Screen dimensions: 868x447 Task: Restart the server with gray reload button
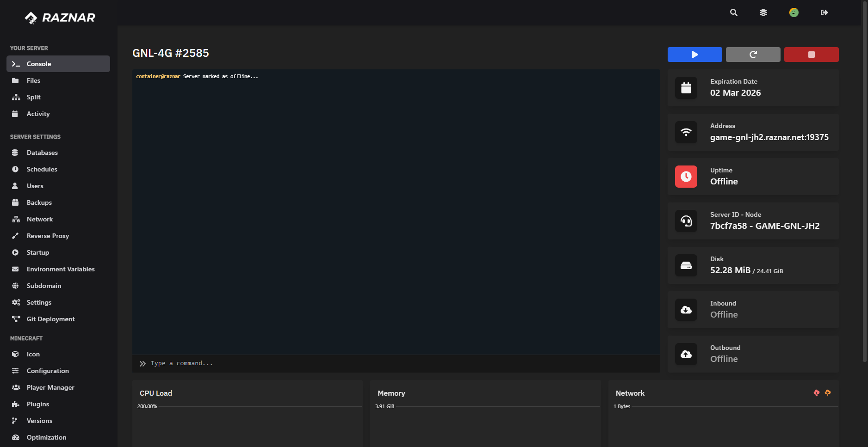[753, 55]
